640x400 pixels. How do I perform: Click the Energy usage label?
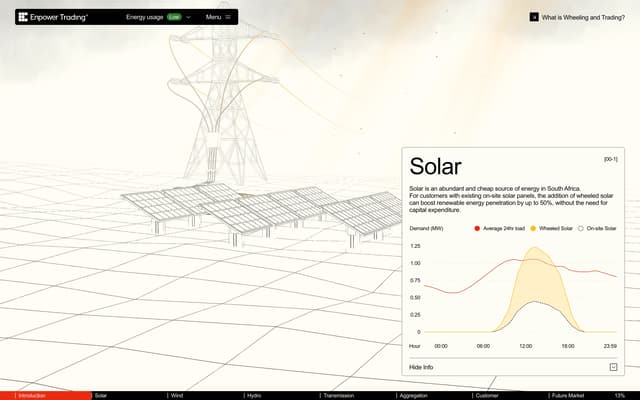pyautogui.click(x=144, y=17)
